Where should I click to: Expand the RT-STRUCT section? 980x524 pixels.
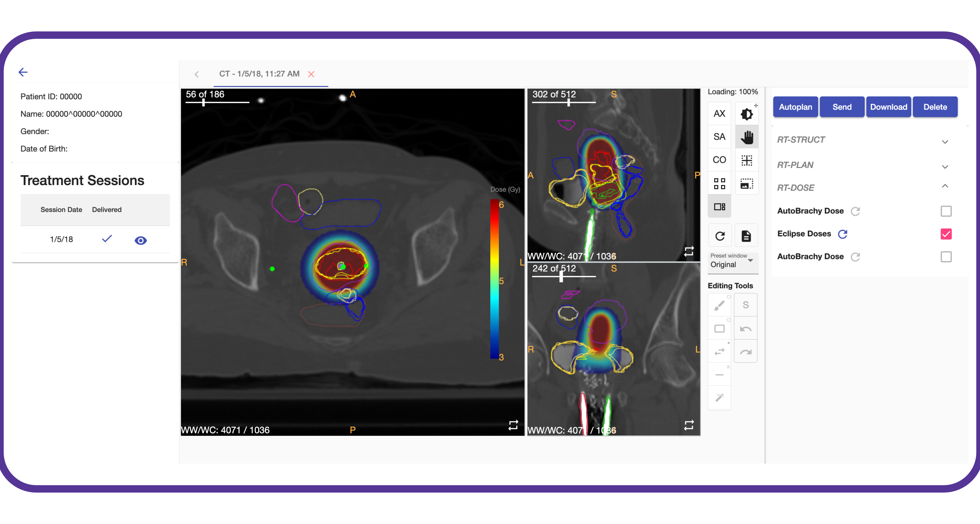point(945,142)
